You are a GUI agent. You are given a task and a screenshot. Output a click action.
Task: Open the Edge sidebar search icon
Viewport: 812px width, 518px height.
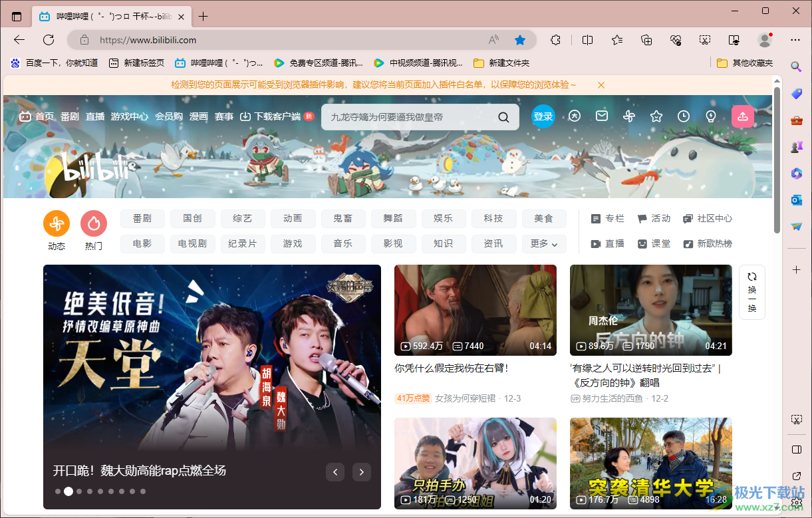[x=796, y=66]
